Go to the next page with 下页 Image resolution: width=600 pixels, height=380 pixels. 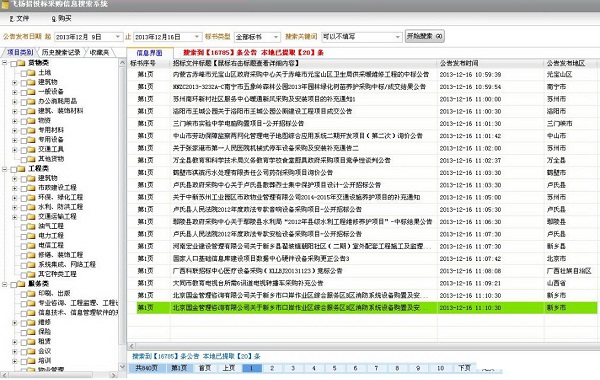tap(465, 368)
